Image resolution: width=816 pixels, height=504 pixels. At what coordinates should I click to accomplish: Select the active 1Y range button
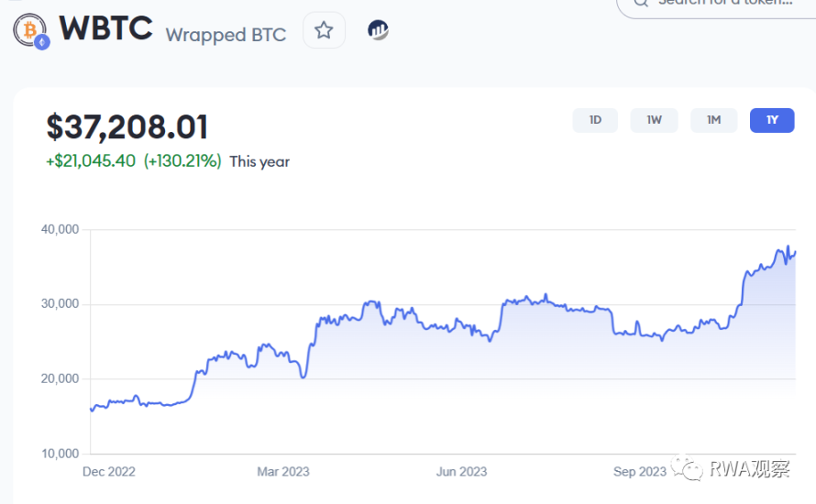[x=772, y=120]
